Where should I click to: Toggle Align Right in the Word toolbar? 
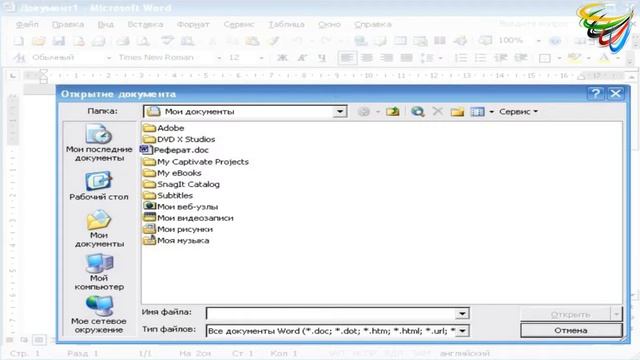[x=387, y=58]
